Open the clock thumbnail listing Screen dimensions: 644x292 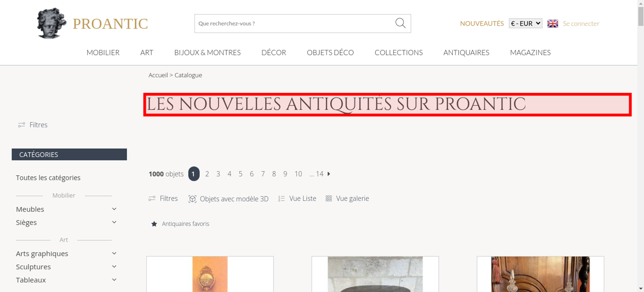210,274
